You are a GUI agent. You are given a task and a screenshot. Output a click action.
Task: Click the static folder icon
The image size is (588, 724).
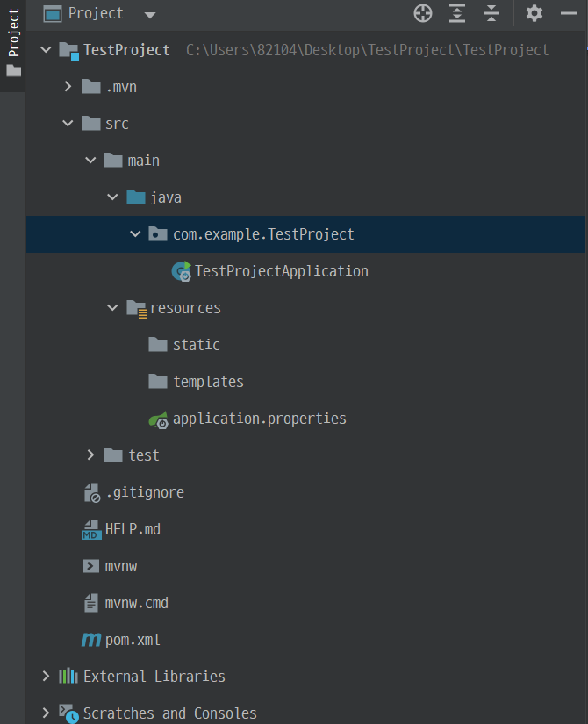click(158, 345)
